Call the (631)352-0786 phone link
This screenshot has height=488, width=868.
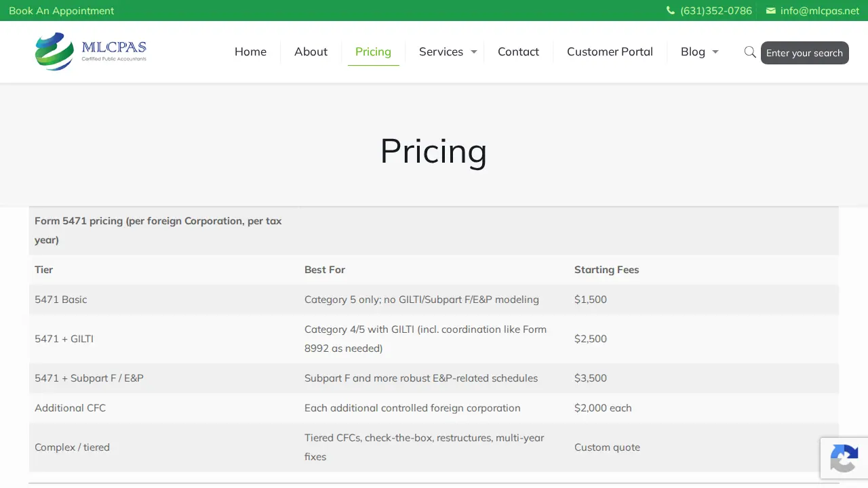tap(716, 11)
